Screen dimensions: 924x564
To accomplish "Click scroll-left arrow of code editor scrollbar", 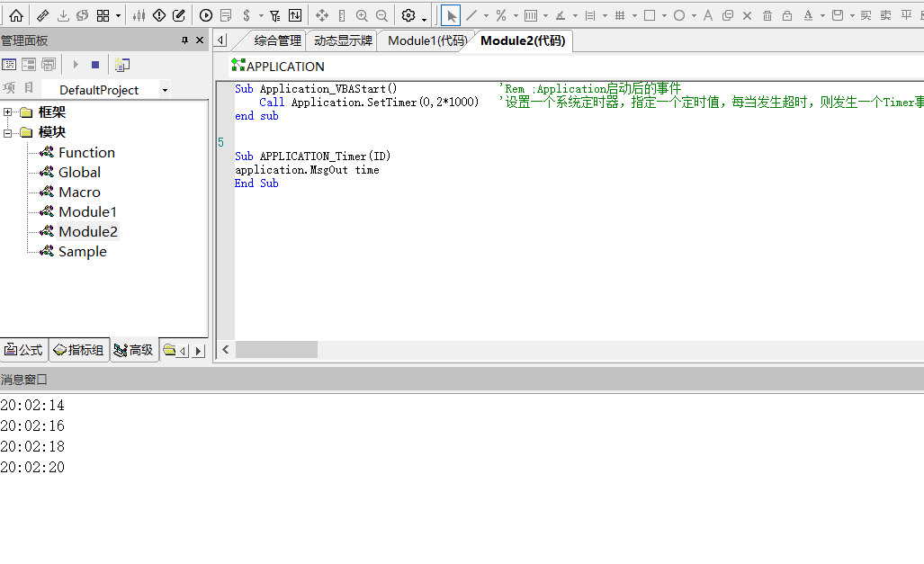I will coord(226,350).
